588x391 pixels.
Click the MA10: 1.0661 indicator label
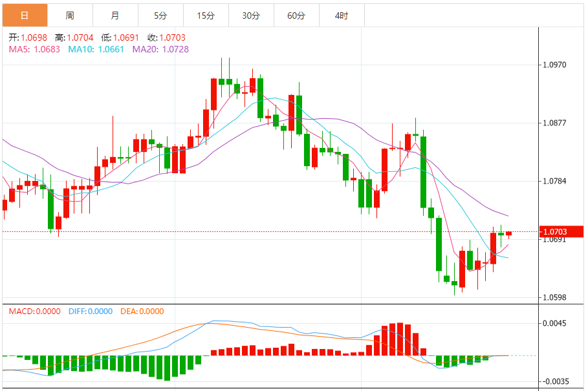point(96,49)
